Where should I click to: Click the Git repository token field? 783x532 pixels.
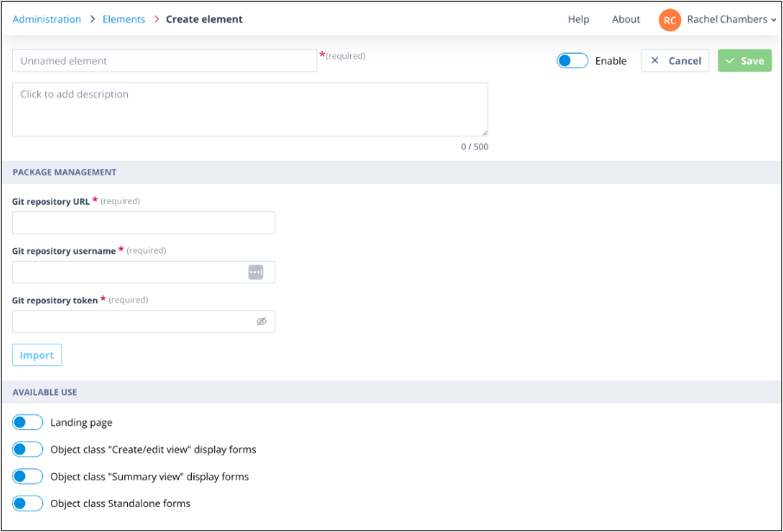[143, 321]
